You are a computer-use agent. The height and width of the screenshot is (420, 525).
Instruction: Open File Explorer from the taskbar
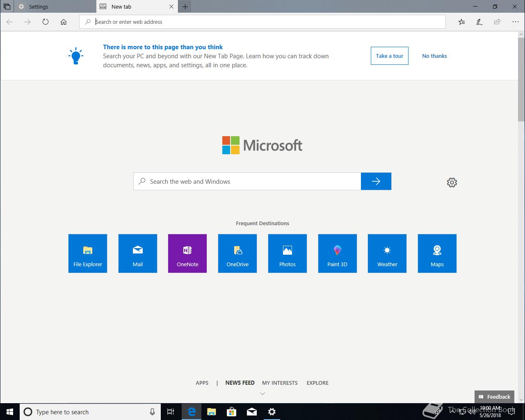click(x=212, y=412)
